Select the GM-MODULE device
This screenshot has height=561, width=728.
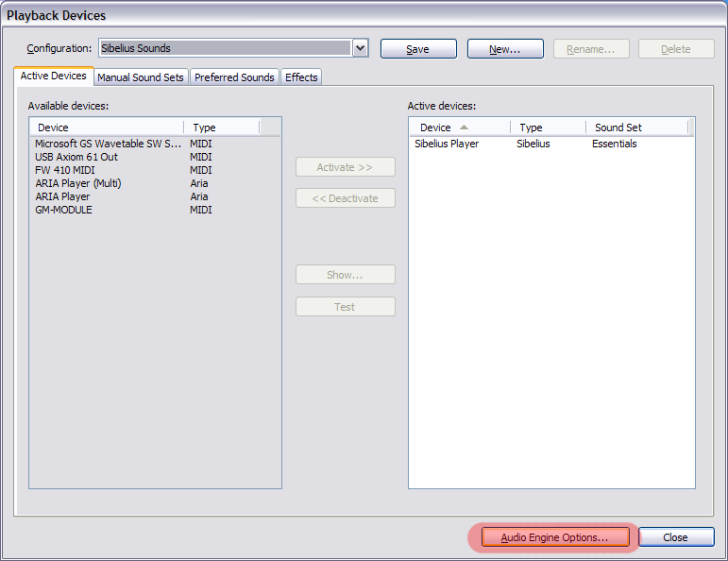click(155, 210)
